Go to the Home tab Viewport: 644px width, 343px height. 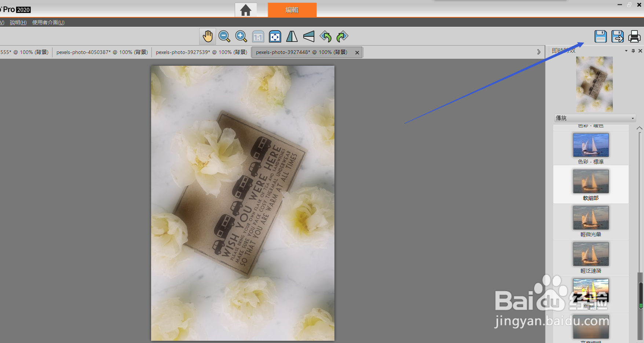[x=246, y=10]
